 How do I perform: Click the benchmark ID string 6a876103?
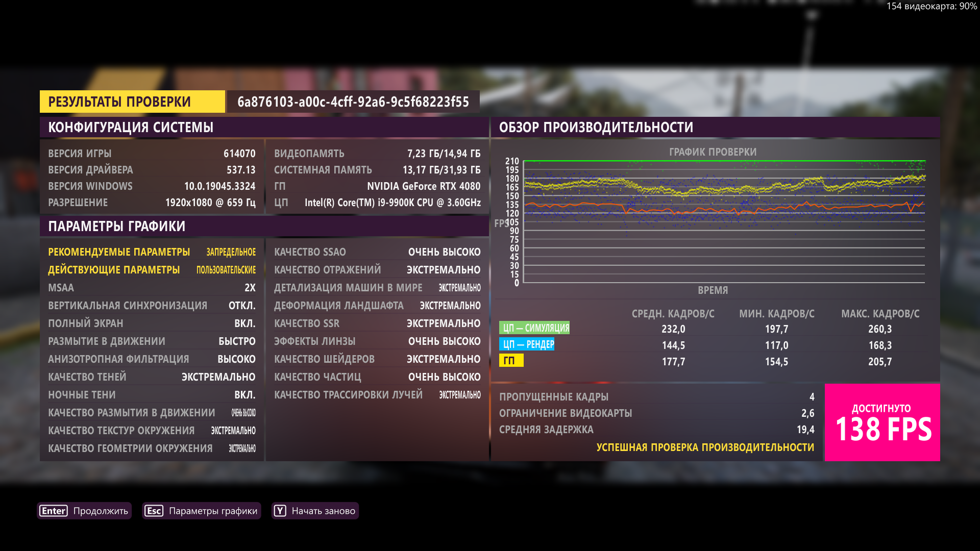[353, 102]
